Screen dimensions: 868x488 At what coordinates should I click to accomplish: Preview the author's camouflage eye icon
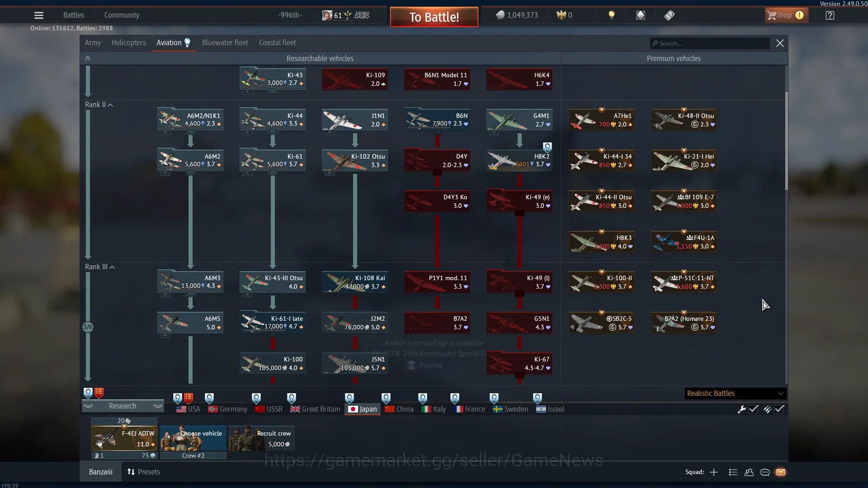coord(411,366)
